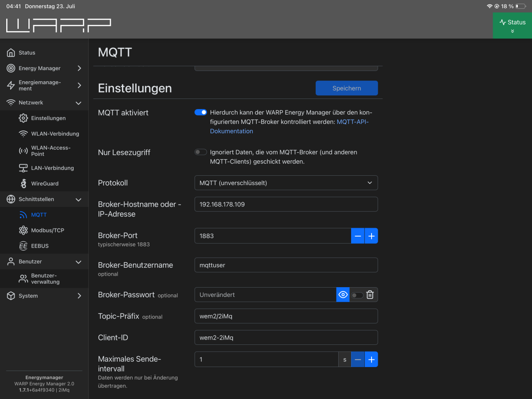
Task: Collapse the Netzwerk chevron
Action: coord(78,103)
